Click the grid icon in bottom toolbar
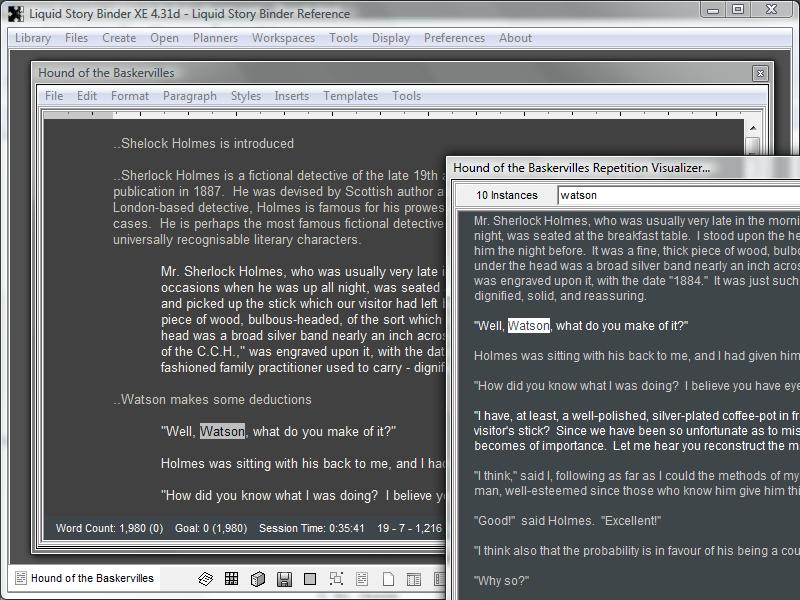This screenshot has width=800, height=600. (231, 579)
